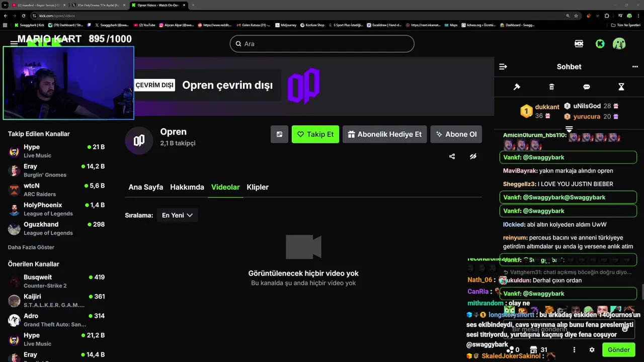The width and height of the screenshot is (644, 362).
Task: Switch to the manifest YouTube browser tab
Action: pos(39,5)
